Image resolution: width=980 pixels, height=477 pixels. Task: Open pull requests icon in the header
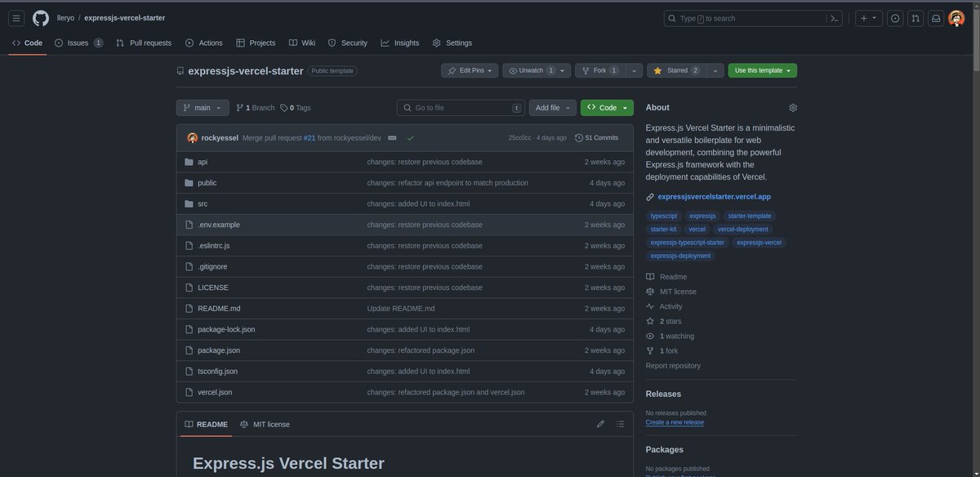[x=915, y=18]
